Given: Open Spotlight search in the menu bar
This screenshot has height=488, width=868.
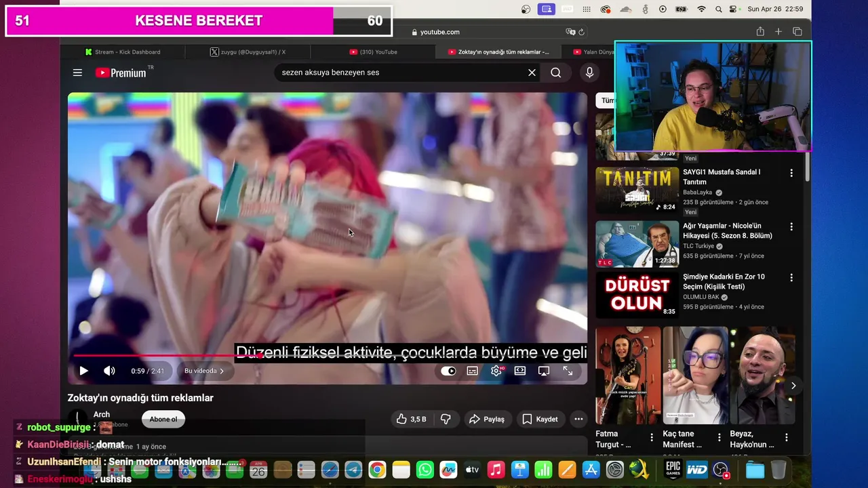Looking at the screenshot, I should tap(719, 9).
